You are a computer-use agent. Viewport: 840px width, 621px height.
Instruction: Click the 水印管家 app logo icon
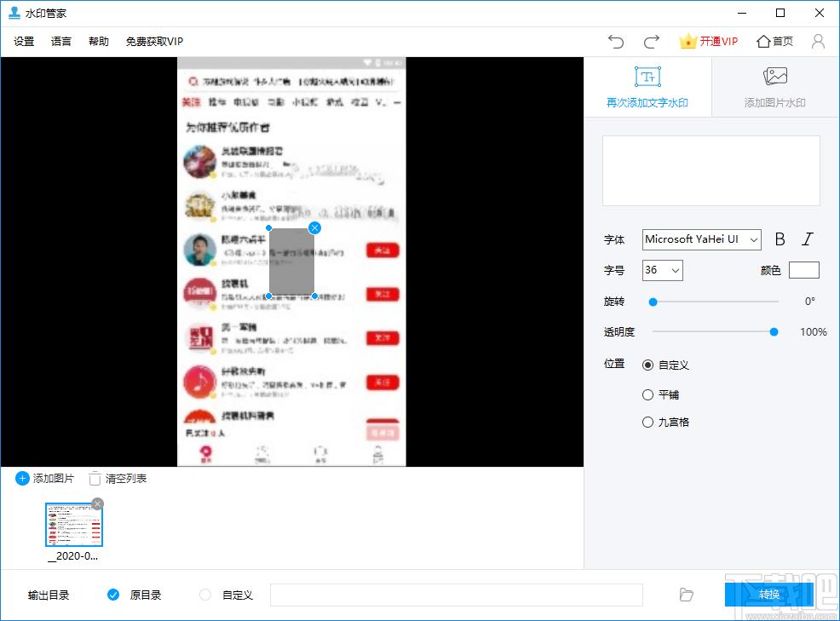point(14,13)
